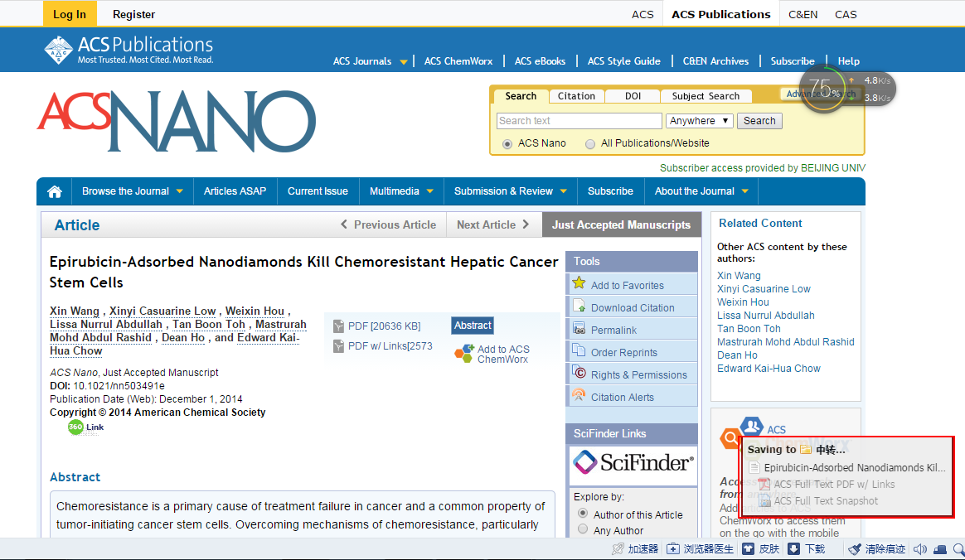Click the 浏览器医生 first-aid icon
Image resolution: width=965 pixels, height=560 pixels.
click(x=673, y=549)
